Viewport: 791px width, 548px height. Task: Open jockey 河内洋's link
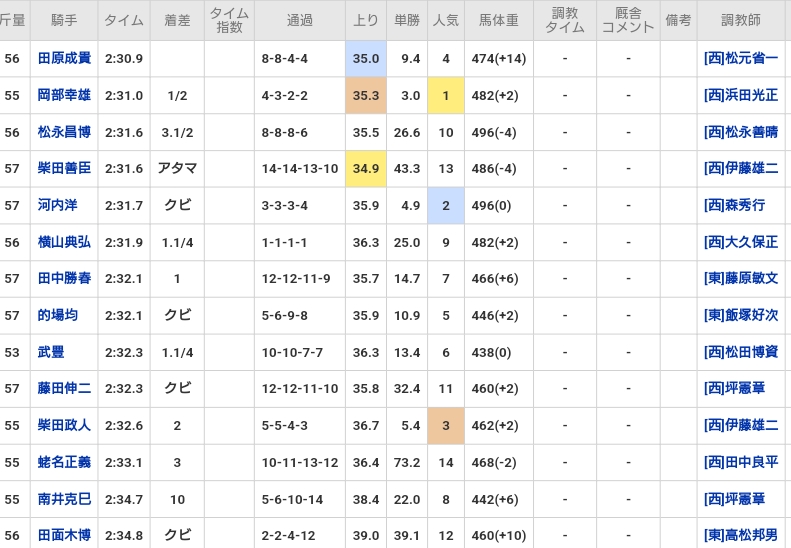click(x=57, y=206)
